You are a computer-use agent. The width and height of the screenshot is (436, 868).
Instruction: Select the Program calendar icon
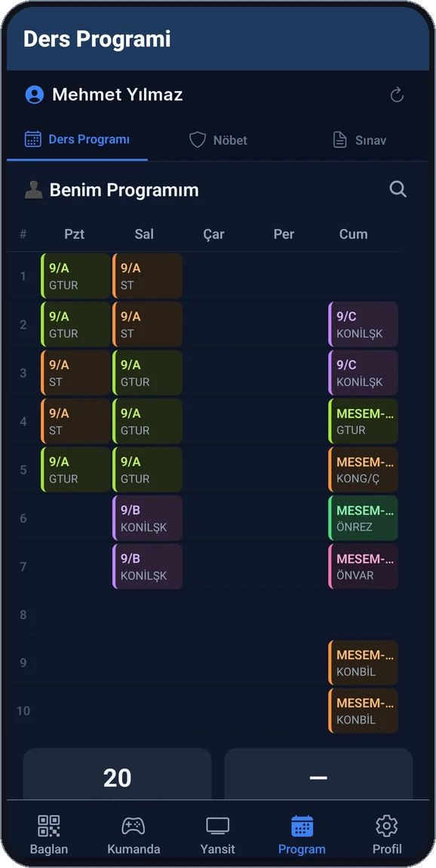[x=302, y=826]
